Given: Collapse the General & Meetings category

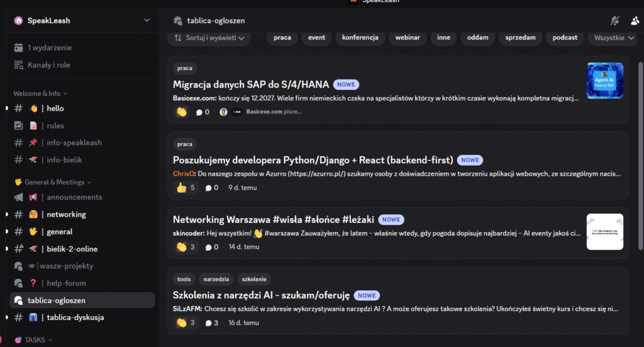Looking at the screenshot, I should pyautogui.click(x=53, y=182).
